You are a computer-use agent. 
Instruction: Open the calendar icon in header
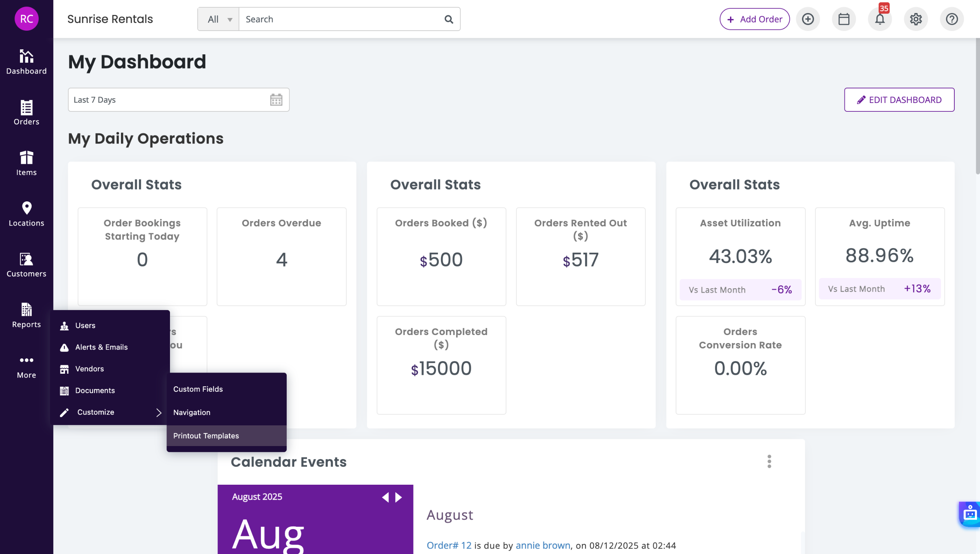coord(844,19)
